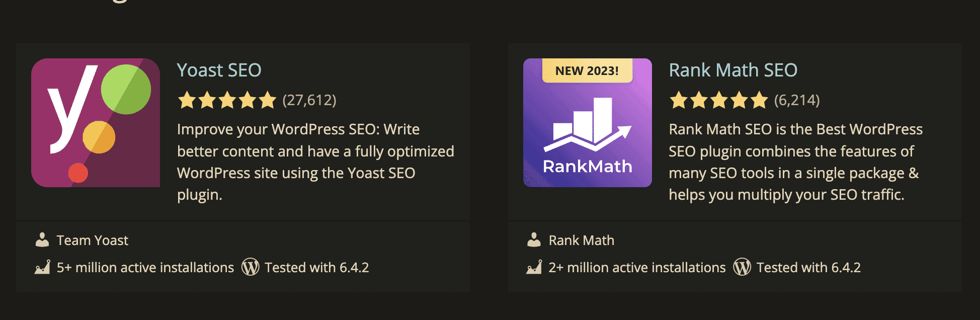Image resolution: width=980 pixels, height=320 pixels.
Task: Open the RankMath plugin logo thumbnail
Action: click(588, 123)
